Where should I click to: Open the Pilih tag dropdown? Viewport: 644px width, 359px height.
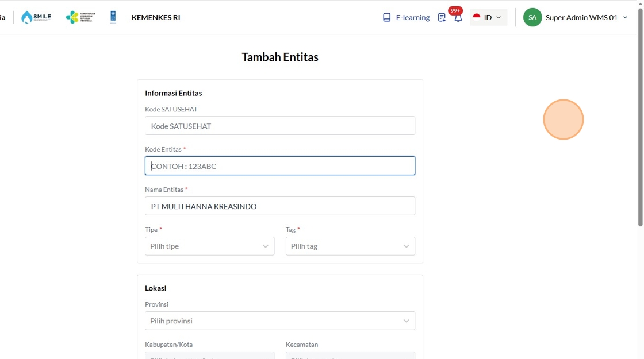click(350, 246)
